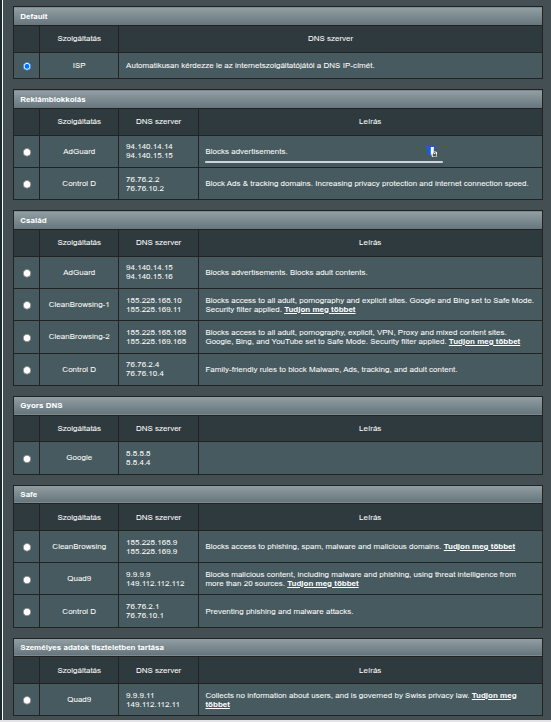551x722 pixels.
Task: Select Quad9 9.9.9.11 privacy radio button
Action: coord(27,700)
